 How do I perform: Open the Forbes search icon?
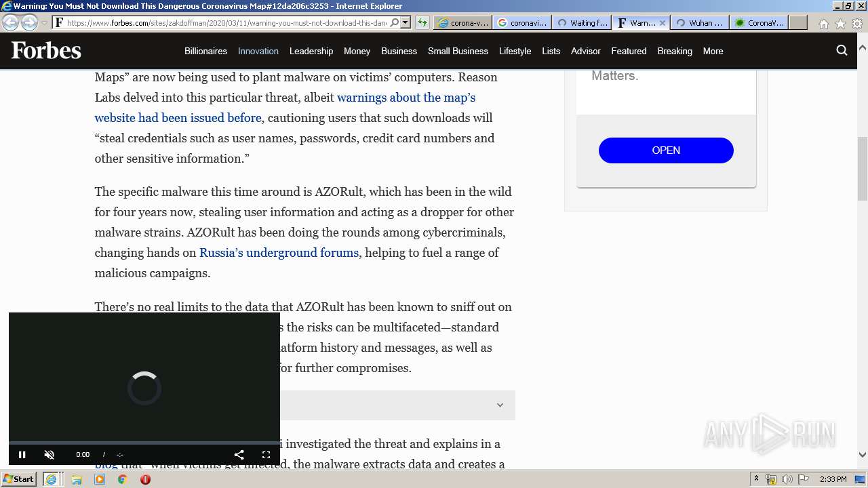842,50
